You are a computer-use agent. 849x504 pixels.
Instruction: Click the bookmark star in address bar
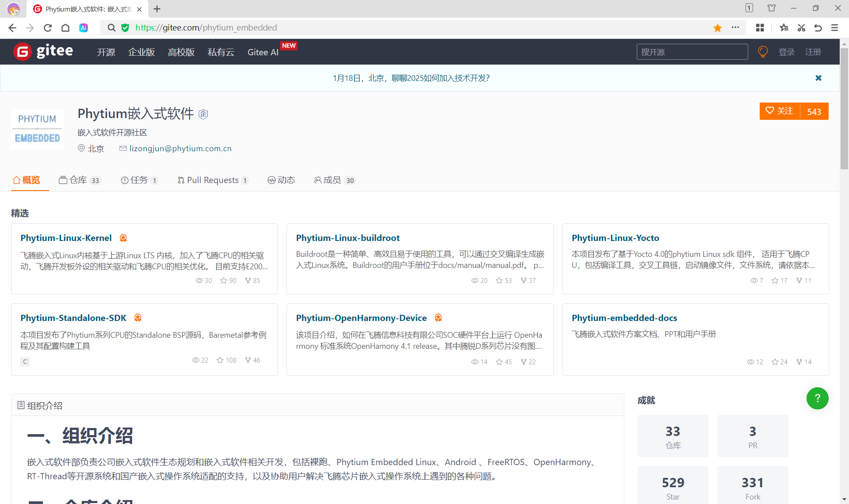pos(717,28)
